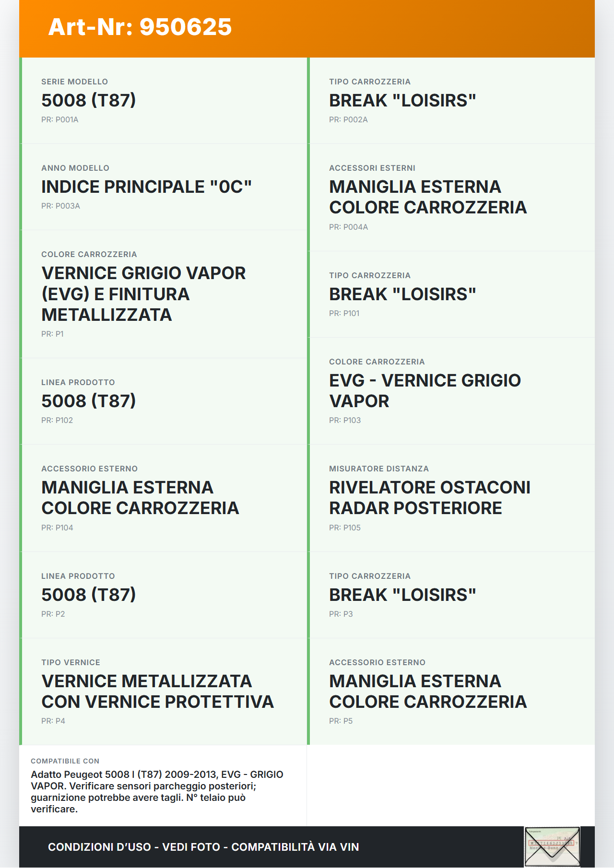Screen dimensions: 614x868
Task: Select Accessori Esterni card with PR P004A
Action: click(x=452, y=197)
